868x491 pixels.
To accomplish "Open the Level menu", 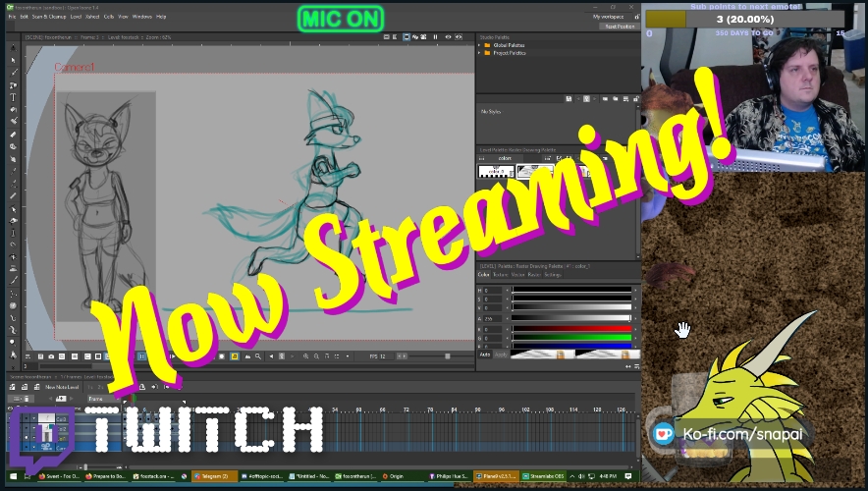I will [76, 17].
